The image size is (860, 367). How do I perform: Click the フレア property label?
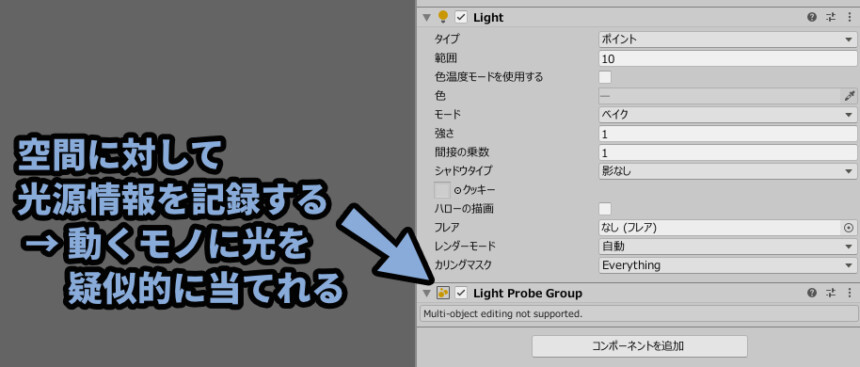click(446, 228)
